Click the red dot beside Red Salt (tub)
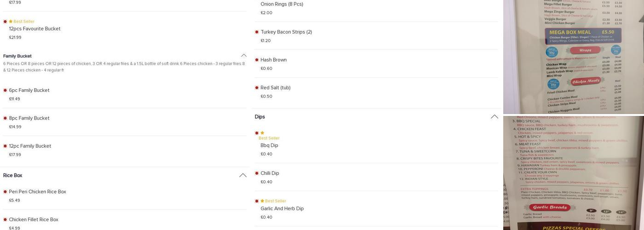Screen dimensions: 644x230 pyautogui.click(x=257, y=88)
